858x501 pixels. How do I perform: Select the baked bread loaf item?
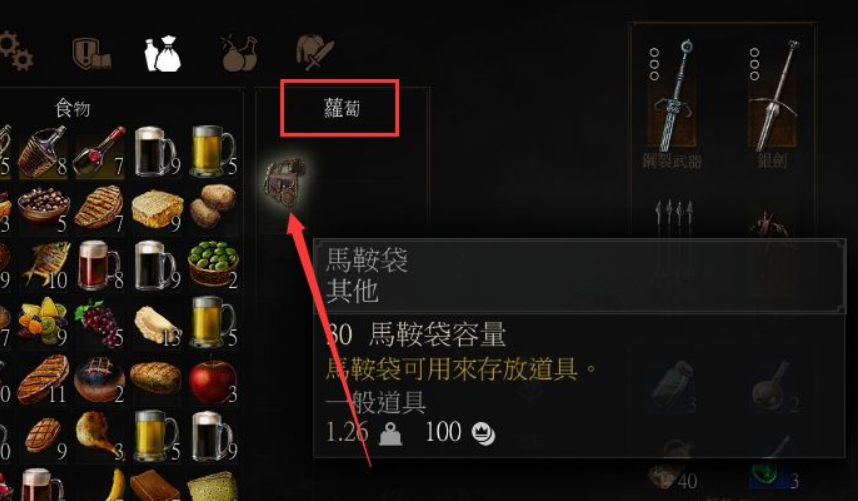156,378
